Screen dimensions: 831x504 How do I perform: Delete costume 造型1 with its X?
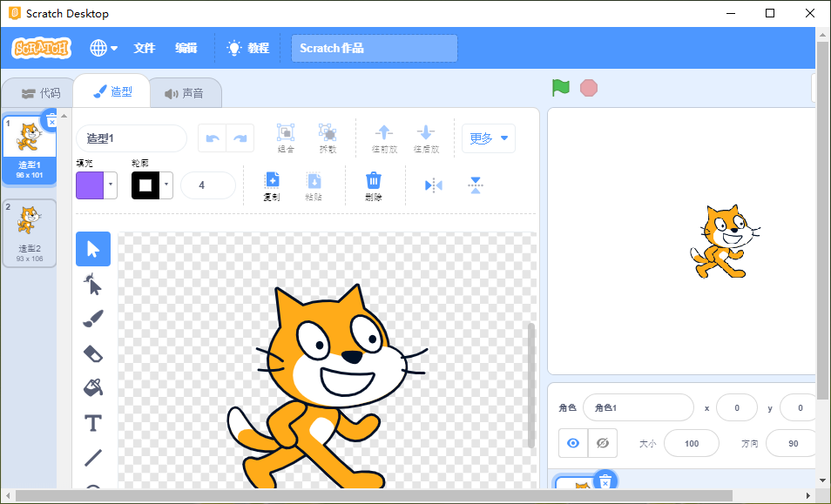click(x=51, y=121)
